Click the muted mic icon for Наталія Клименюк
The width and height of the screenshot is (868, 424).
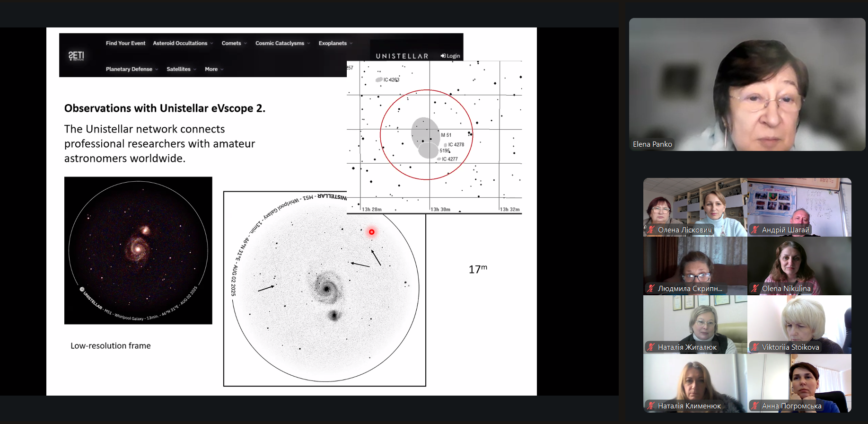click(651, 406)
